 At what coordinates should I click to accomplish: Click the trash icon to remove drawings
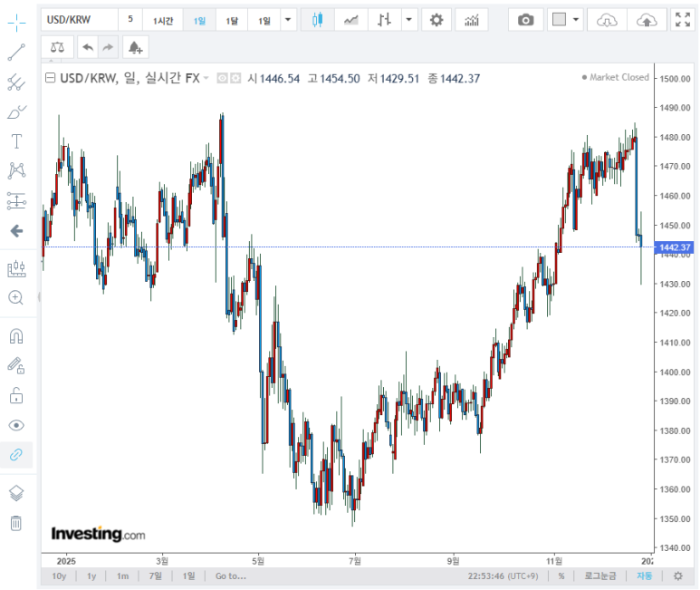click(x=16, y=523)
